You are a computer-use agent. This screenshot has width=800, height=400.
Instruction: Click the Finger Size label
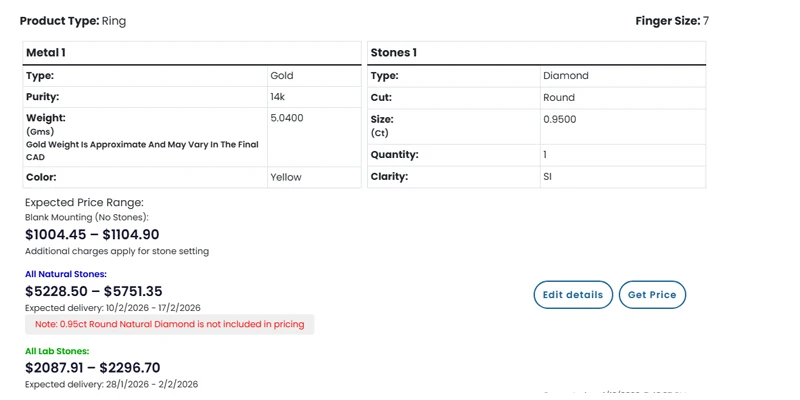(x=667, y=21)
